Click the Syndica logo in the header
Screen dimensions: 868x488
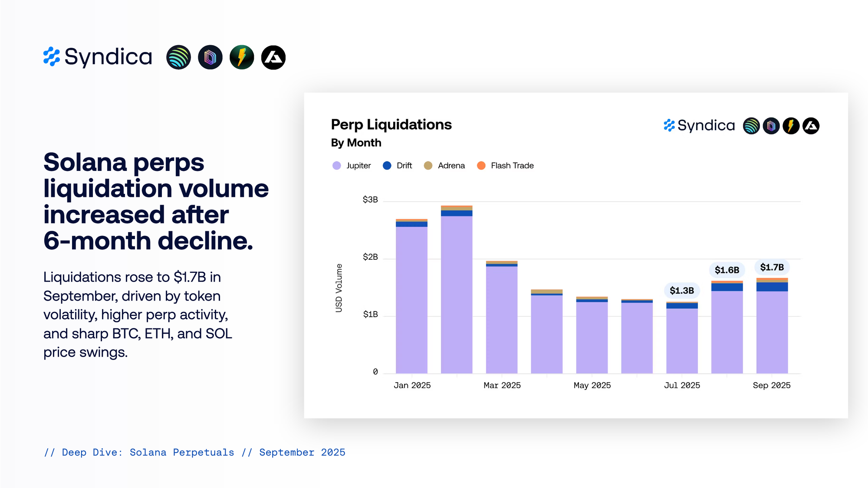[98, 57]
